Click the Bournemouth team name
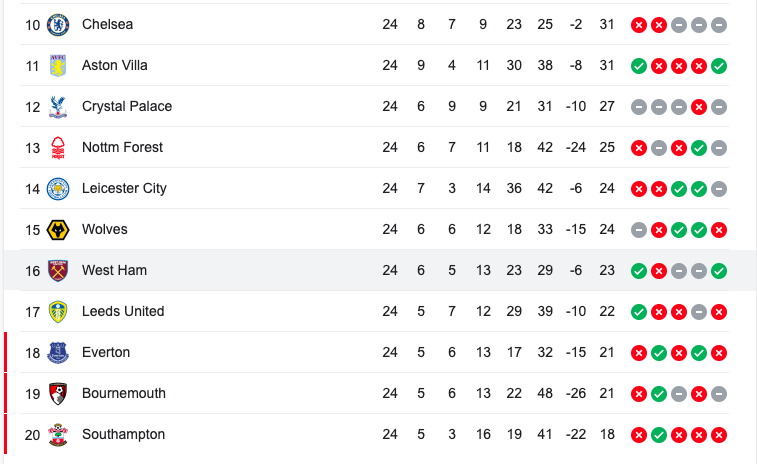The image size is (757, 464). [124, 394]
